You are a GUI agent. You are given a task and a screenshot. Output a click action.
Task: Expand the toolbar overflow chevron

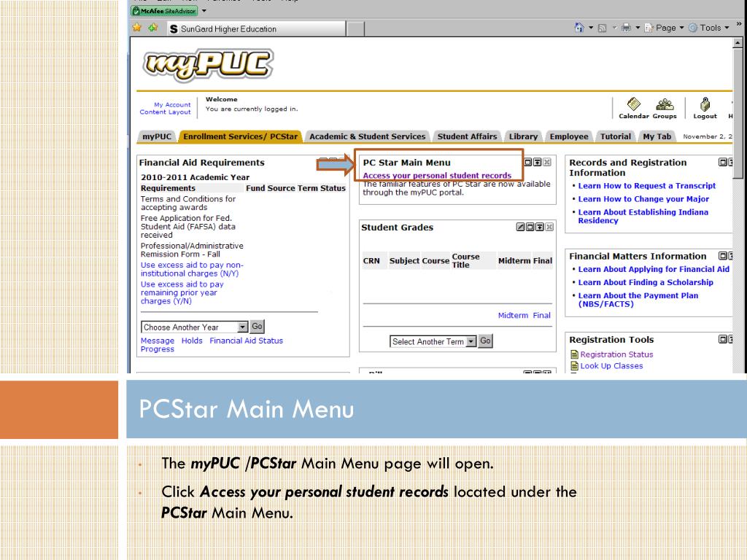[739, 24]
